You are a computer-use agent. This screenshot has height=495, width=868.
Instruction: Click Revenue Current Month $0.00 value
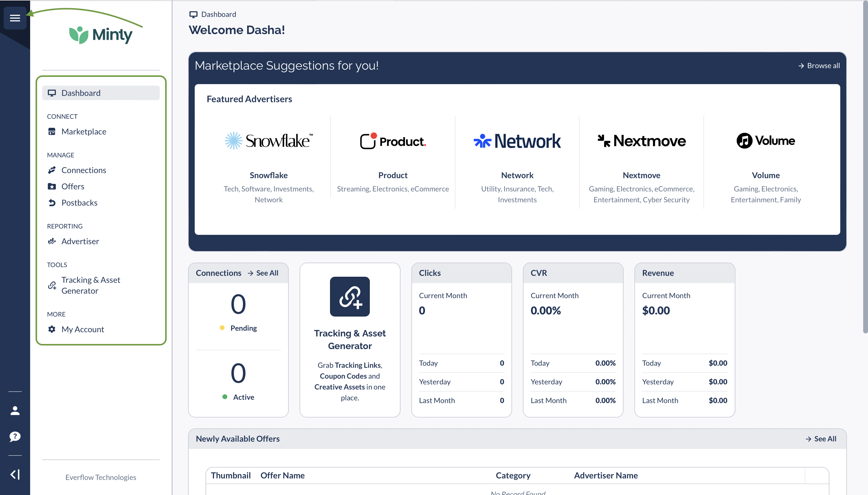(x=656, y=311)
